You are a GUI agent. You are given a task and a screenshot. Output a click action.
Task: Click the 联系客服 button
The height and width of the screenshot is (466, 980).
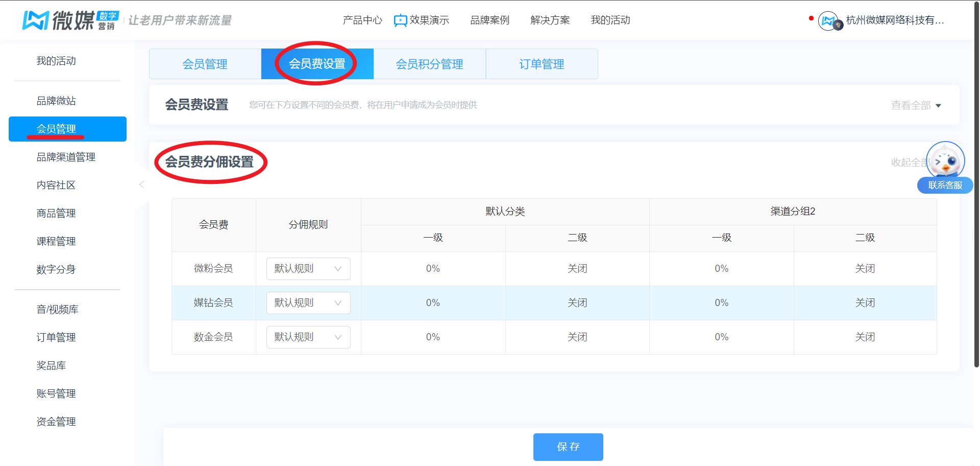pyautogui.click(x=945, y=185)
